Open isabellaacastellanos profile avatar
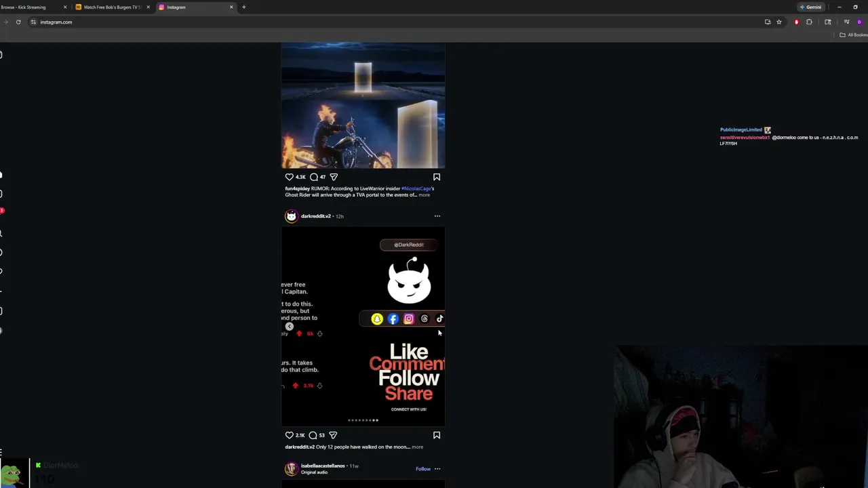This screenshot has width=868, height=488. (291, 469)
